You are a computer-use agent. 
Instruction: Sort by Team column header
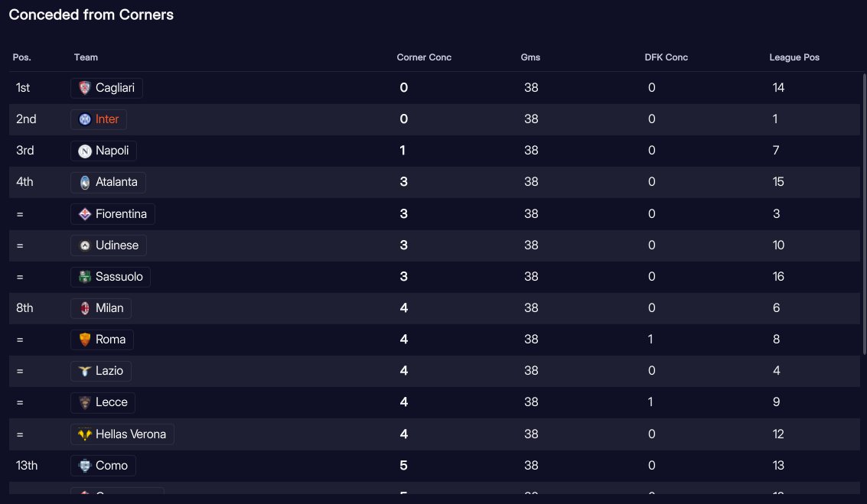click(x=86, y=57)
